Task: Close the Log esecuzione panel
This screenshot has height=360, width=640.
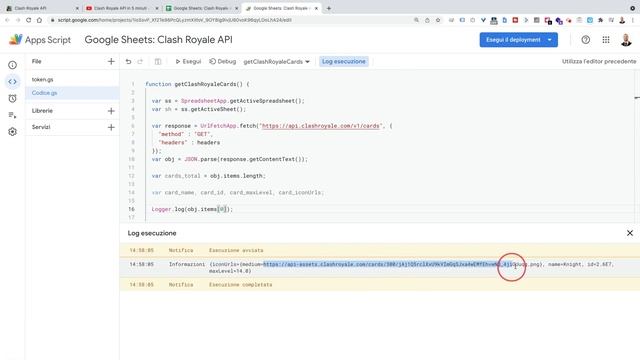Action: pyautogui.click(x=630, y=233)
